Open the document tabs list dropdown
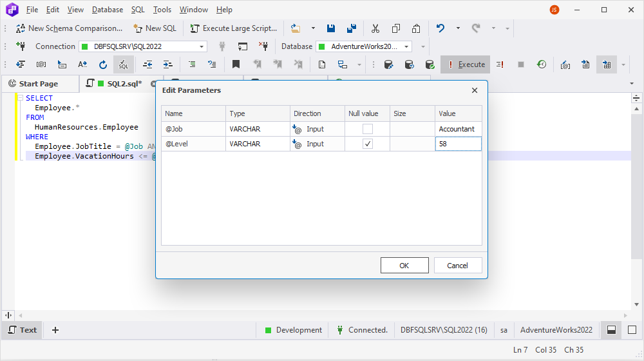644x361 pixels. tap(632, 84)
